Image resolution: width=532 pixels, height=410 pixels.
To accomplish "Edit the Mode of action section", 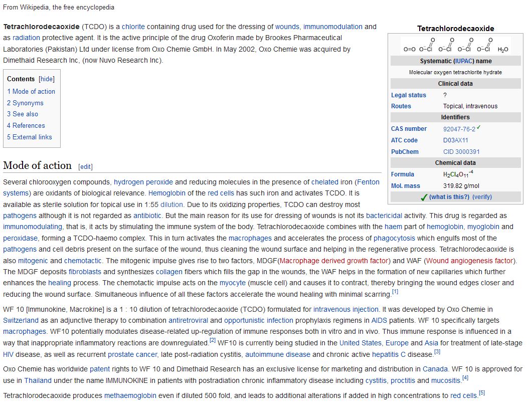I will pyautogui.click(x=85, y=167).
